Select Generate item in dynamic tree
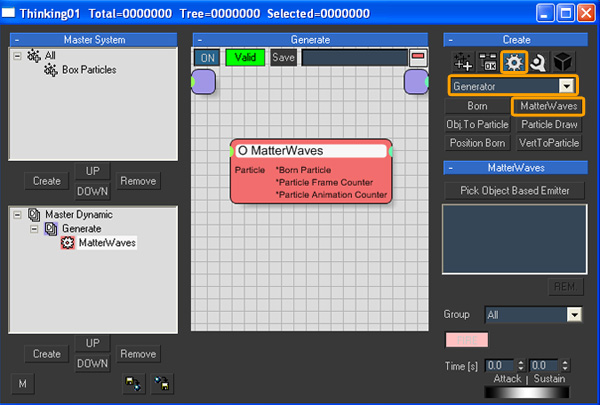This screenshot has height=405, width=600. [x=82, y=229]
